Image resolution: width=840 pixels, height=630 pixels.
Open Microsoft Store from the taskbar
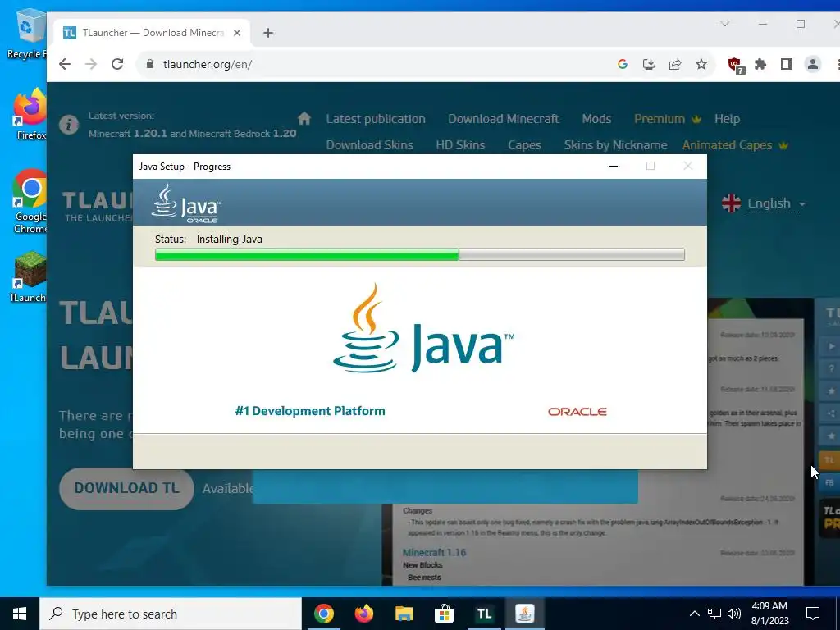pyautogui.click(x=444, y=614)
